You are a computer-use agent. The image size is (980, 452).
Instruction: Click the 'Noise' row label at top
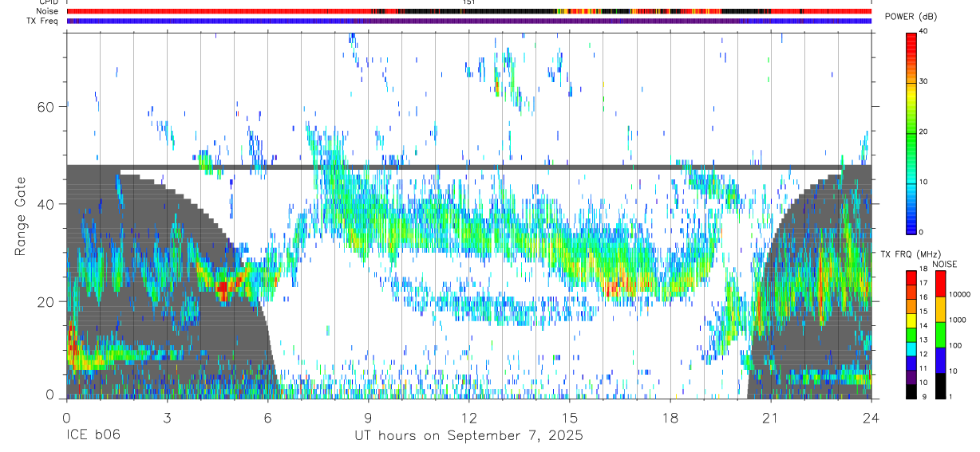pyautogui.click(x=47, y=11)
